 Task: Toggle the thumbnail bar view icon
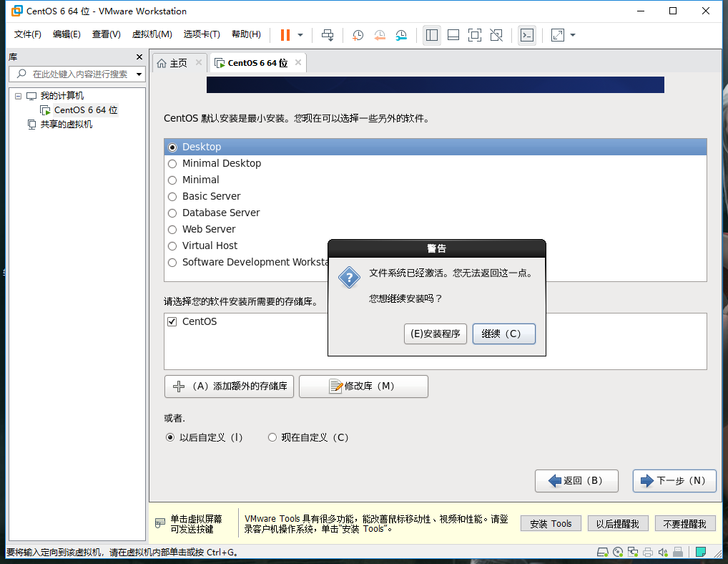click(453, 35)
